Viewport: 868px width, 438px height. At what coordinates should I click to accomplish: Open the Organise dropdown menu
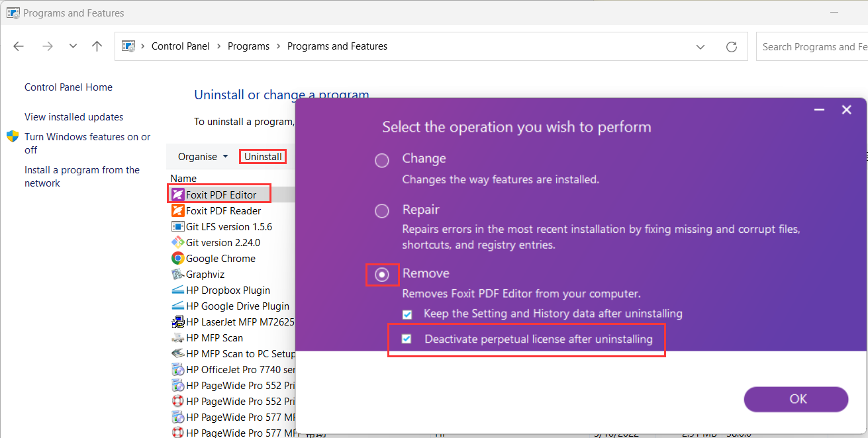coord(203,157)
